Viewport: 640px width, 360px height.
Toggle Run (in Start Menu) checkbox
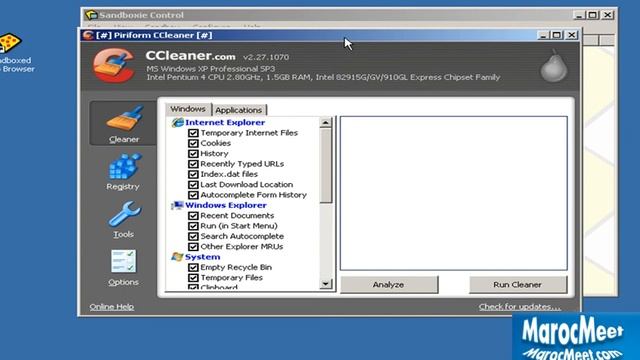tap(193, 226)
